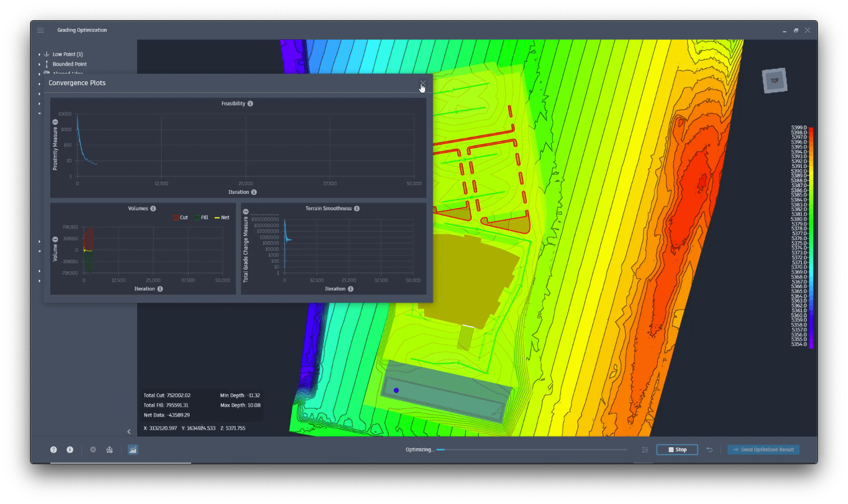Image resolution: width=848 pixels, height=504 pixels.
Task: Select the Bounded Point item
Action: click(69, 64)
